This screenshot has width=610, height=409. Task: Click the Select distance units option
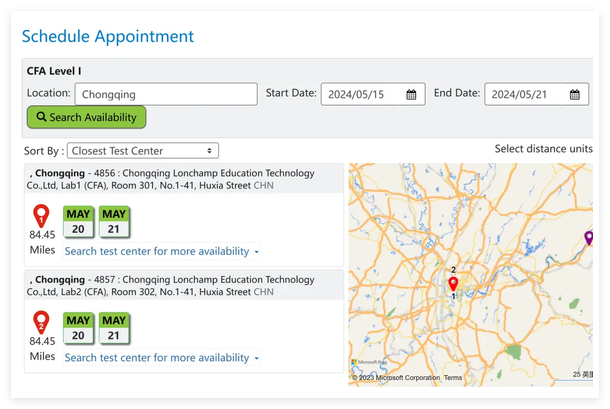(x=543, y=149)
